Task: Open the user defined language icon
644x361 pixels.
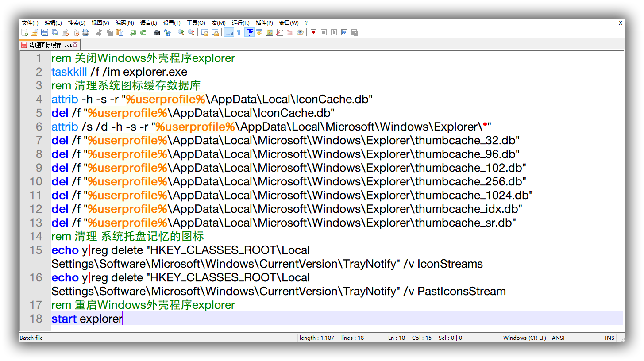Action: pyautogui.click(x=259, y=32)
